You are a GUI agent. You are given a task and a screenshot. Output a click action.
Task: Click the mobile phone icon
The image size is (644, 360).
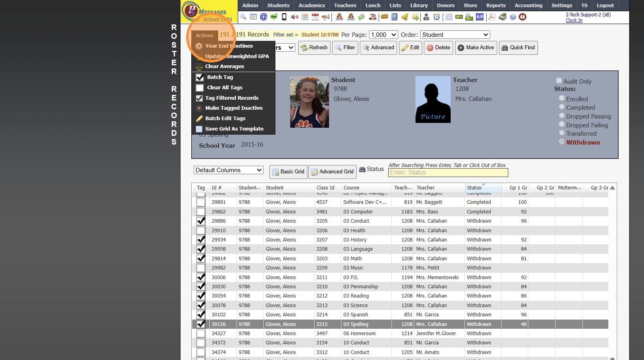click(x=284, y=17)
